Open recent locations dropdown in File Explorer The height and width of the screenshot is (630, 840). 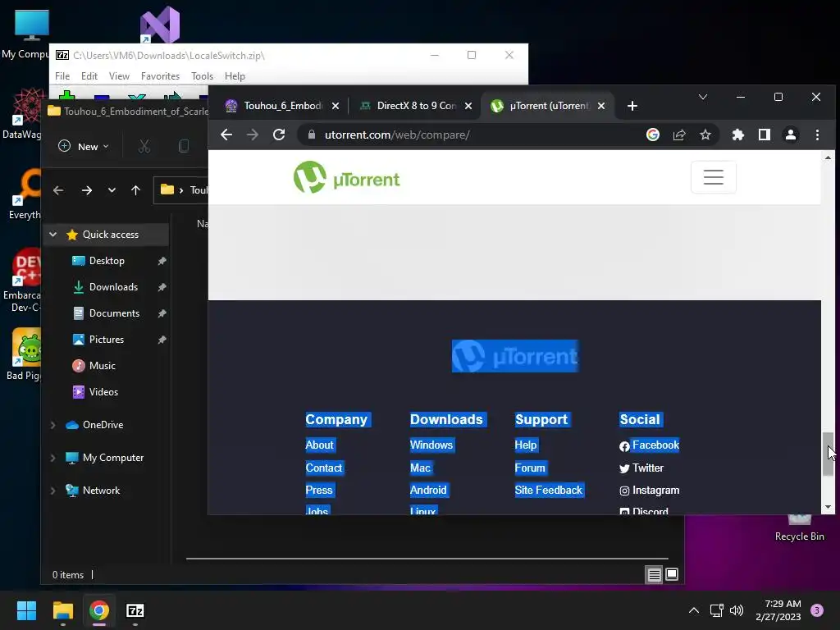click(x=112, y=190)
